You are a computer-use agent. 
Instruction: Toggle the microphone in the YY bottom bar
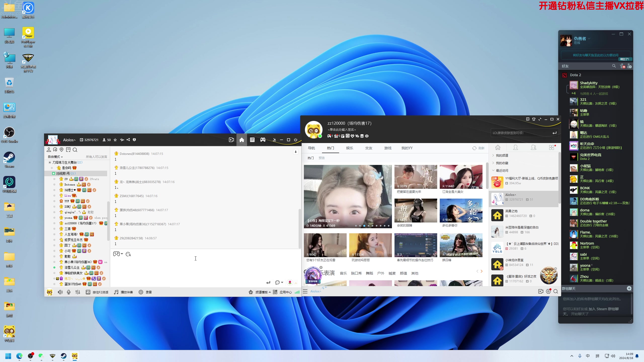[68, 292]
